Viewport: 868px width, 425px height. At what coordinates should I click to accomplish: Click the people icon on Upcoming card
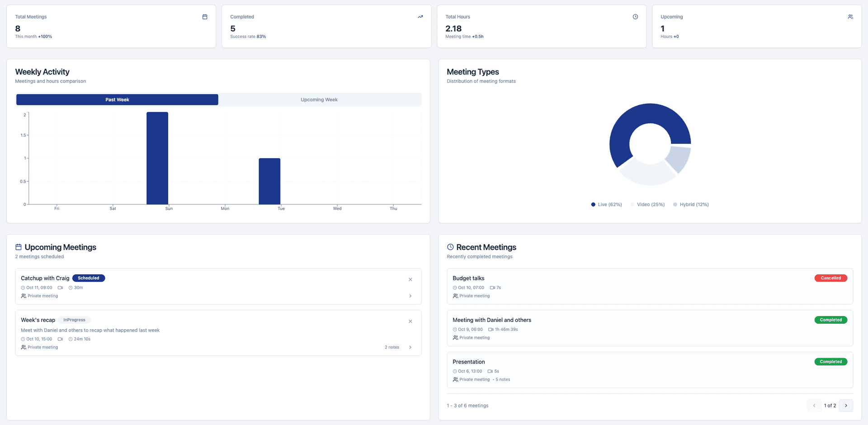[850, 16]
